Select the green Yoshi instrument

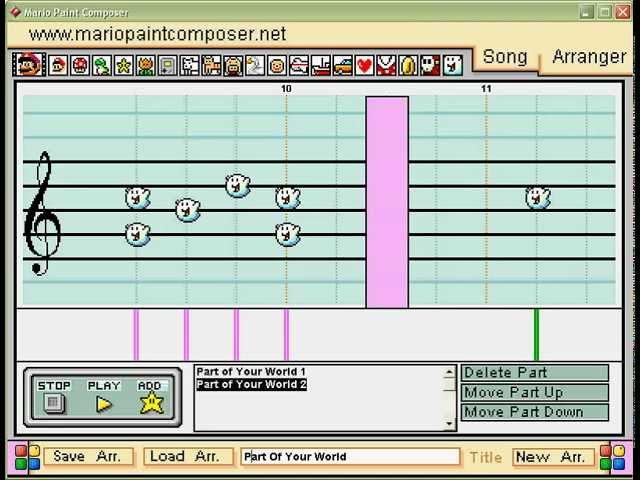pos(102,65)
